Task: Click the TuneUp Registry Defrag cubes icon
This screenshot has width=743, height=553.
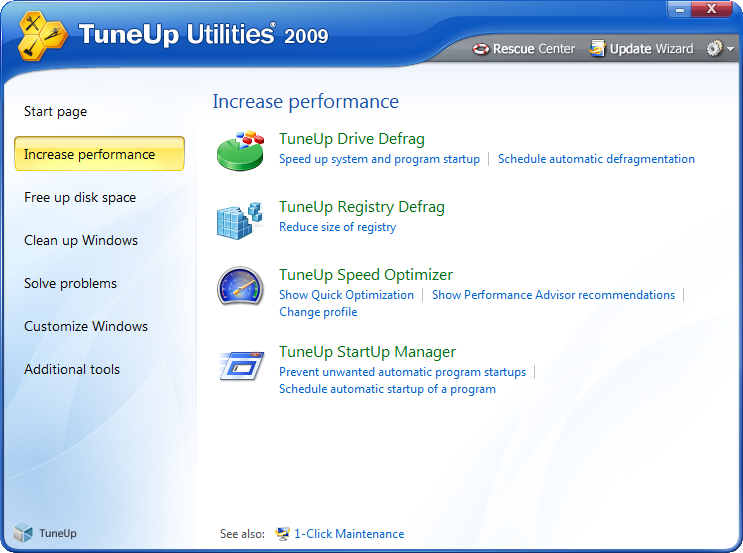Action: coord(240,220)
